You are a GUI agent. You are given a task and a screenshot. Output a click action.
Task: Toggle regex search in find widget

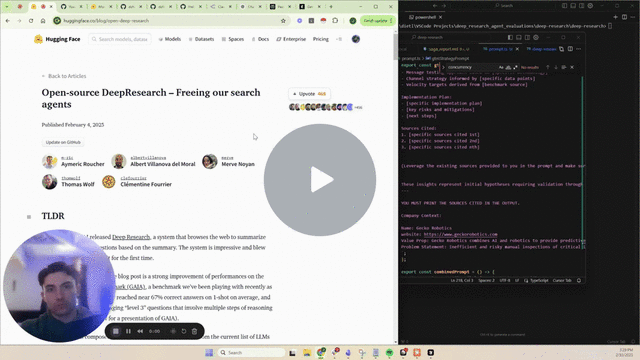click(516, 67)
